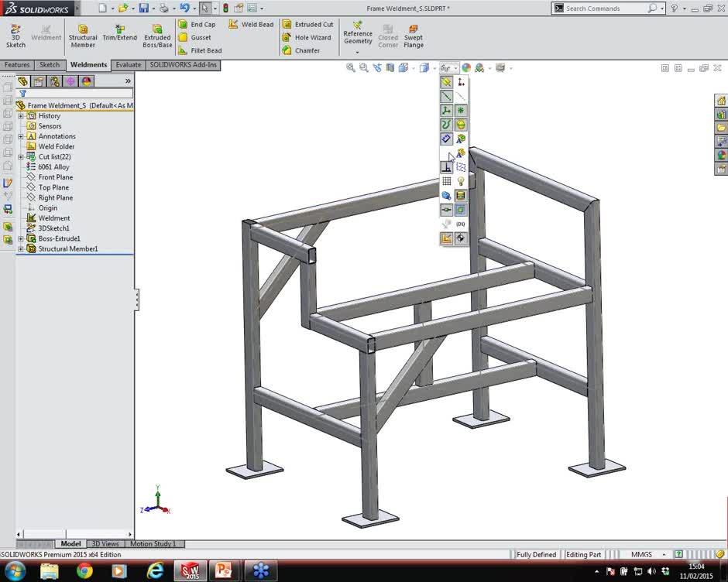
Task: Activate the Chamfer feature tool
Action: (x=307, y=50)
